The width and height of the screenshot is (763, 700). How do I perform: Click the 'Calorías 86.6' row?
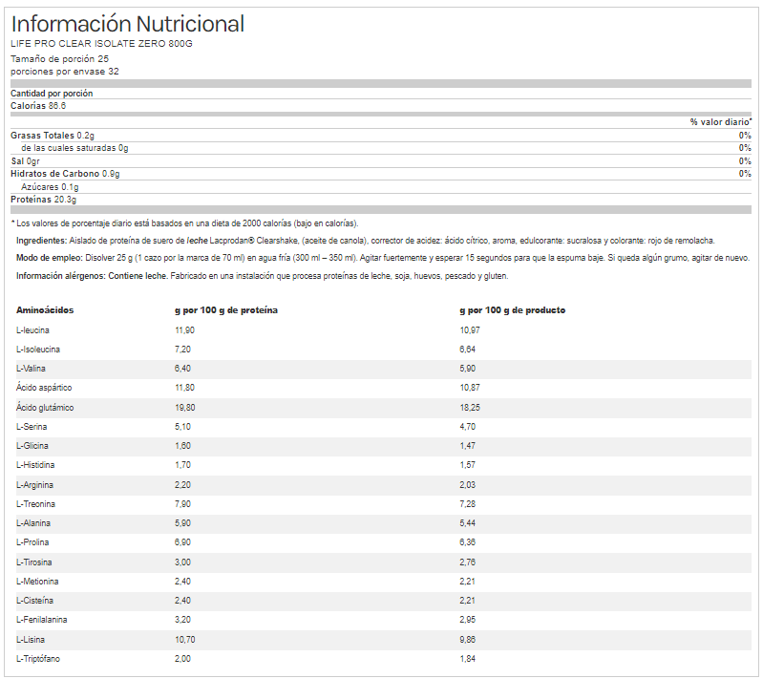pyautogui.click(x=38, y=106)
